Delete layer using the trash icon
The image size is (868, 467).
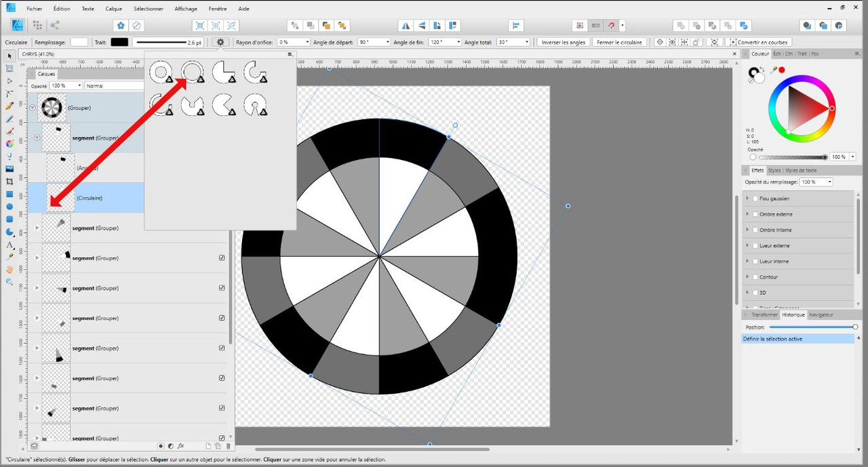[229, 446]
